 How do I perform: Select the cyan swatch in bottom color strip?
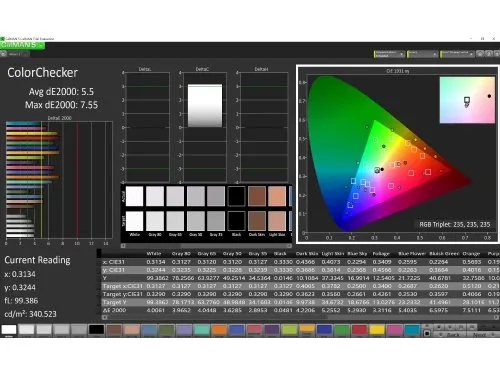(412, 329)
